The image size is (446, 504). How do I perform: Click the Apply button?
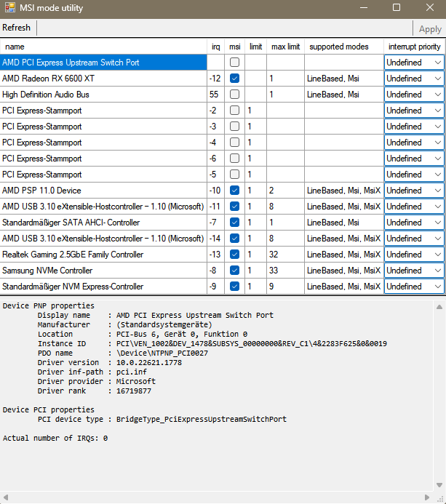(430, 29)
